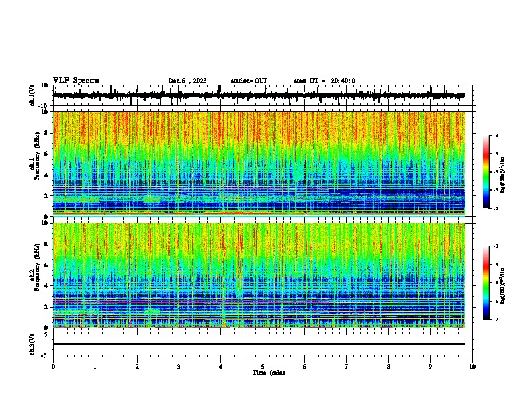Click the "ch.3(V)" axis label

pyautogui.click(x=32, y=345)
